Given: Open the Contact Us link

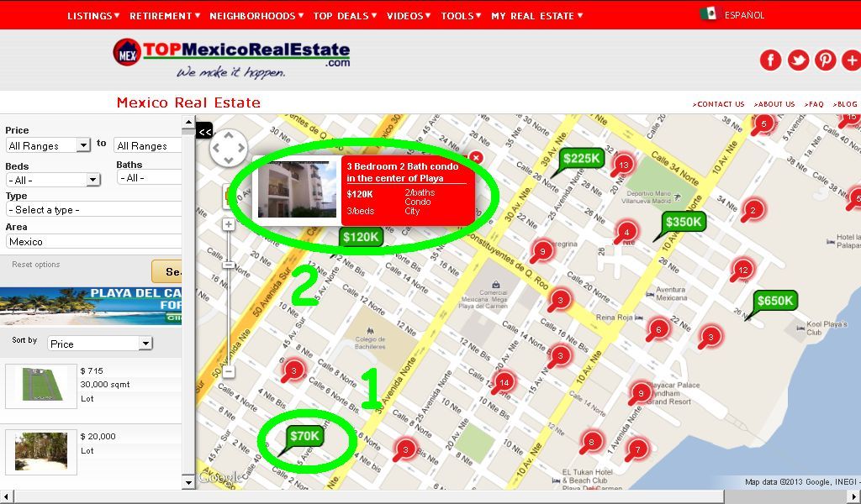Looking at the screenshot, I should [x=718, y=104].
